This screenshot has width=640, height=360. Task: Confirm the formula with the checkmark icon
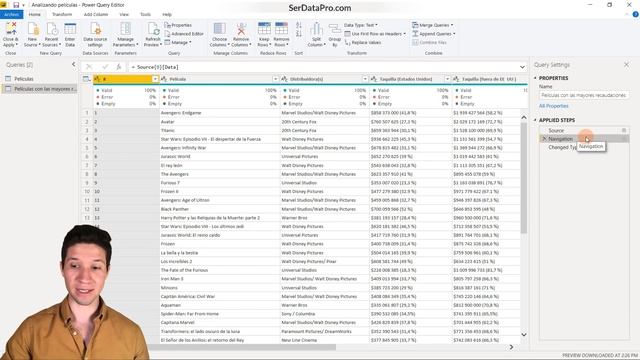coord(105,67)
